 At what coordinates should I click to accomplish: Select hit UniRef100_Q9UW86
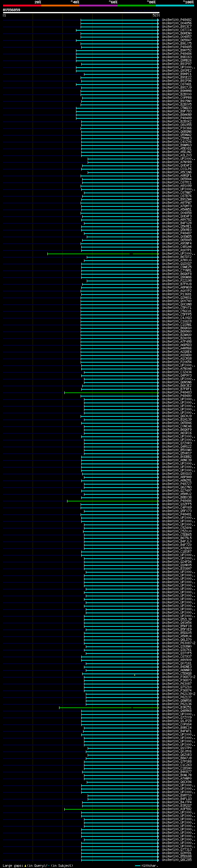(x=176, y=277)
